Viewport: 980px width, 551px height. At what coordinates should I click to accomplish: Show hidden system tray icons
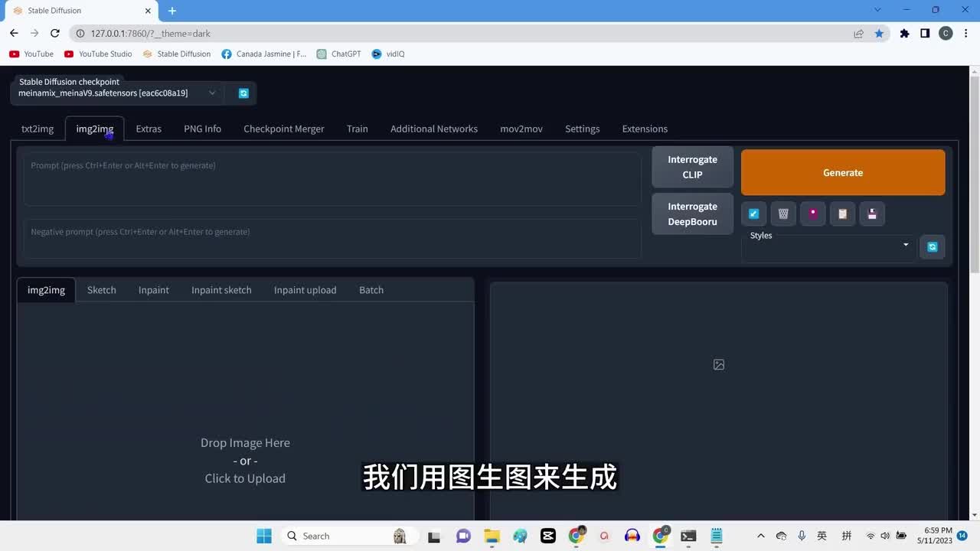point(760,536)
